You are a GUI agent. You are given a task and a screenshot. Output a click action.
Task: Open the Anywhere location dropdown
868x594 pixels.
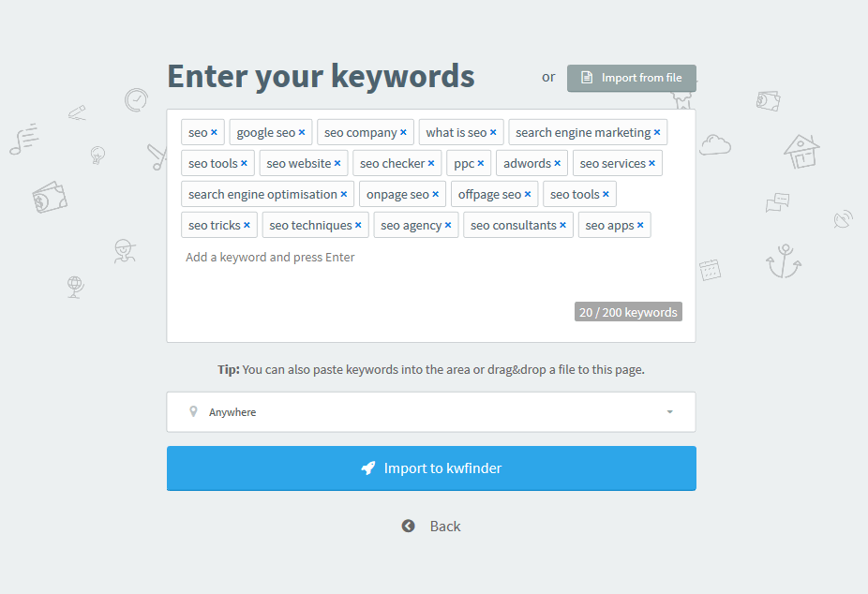[431, 412]
